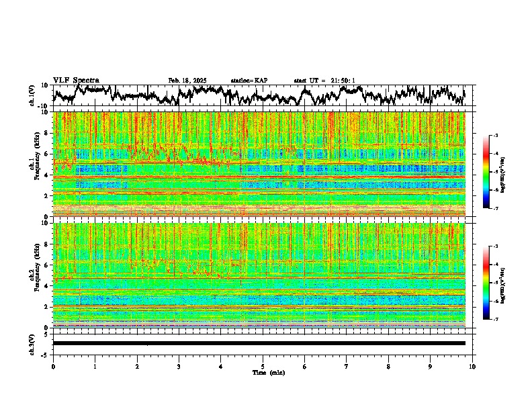532x411 pixels.
Task: Click the "Time (min)" axis label
Action: pos(269,373)
